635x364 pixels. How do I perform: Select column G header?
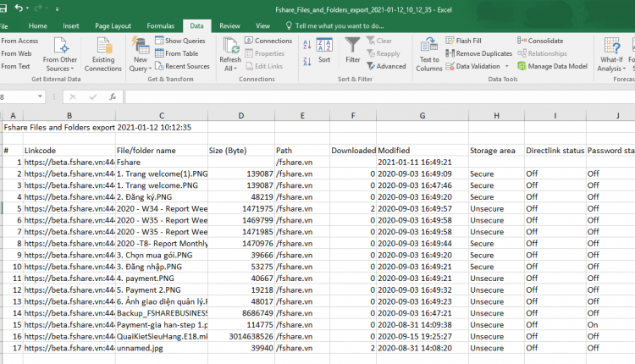422,115
